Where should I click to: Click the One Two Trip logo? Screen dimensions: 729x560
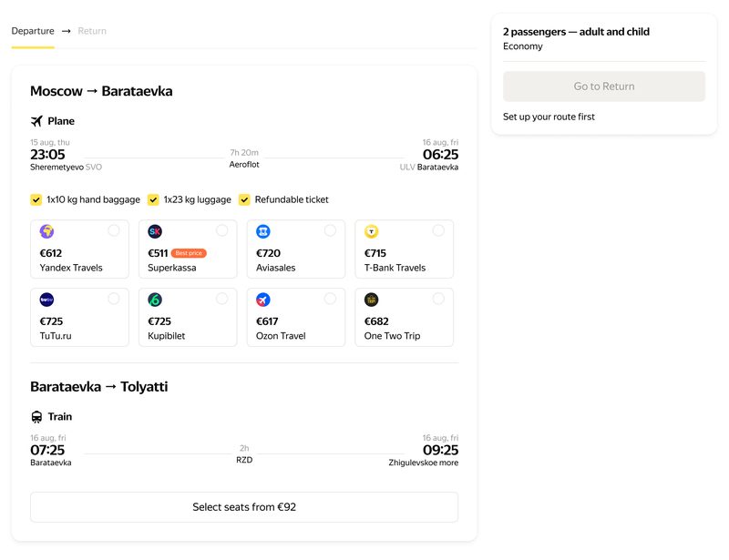point(372,300)
